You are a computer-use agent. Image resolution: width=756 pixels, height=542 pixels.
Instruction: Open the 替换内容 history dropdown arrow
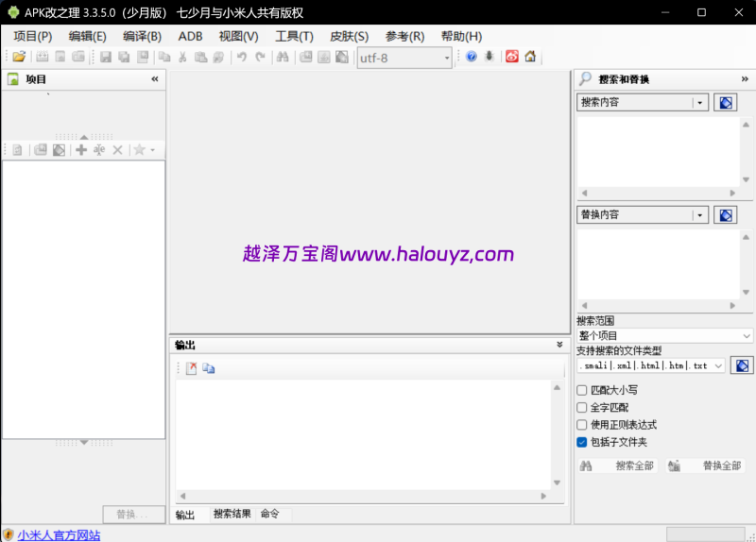tap(700, 215)
